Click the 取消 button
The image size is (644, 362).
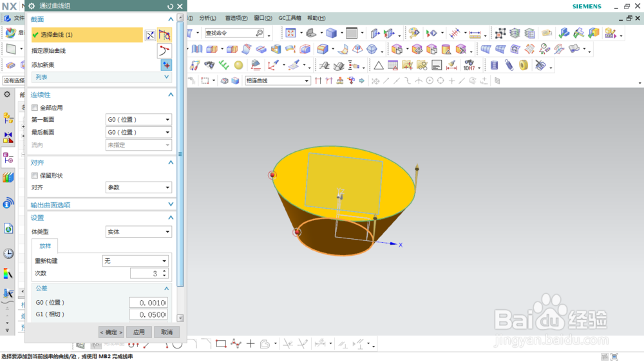point(167,332)
